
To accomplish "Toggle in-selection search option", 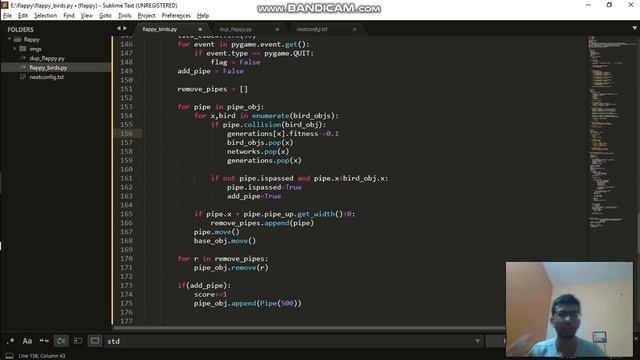I will pos(78,341).
